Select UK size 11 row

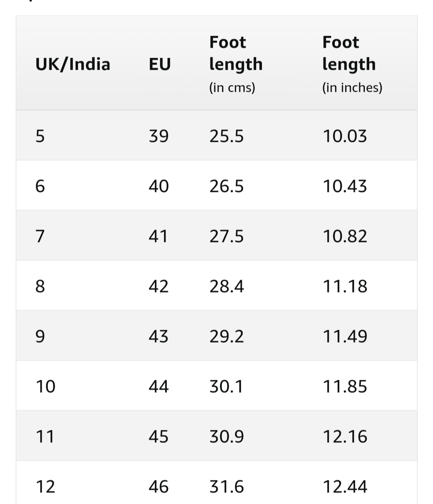click(x=216, y=436)
